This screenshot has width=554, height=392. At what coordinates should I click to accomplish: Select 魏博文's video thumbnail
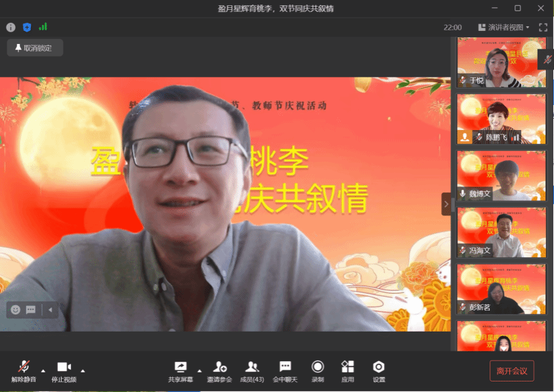point(501,175)
